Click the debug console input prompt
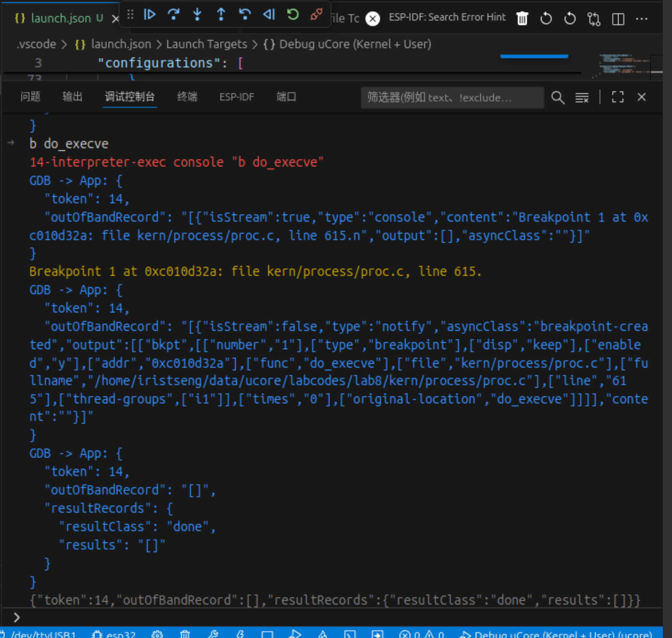The height and width of the screenshot is (638, 672). [334, 617]
